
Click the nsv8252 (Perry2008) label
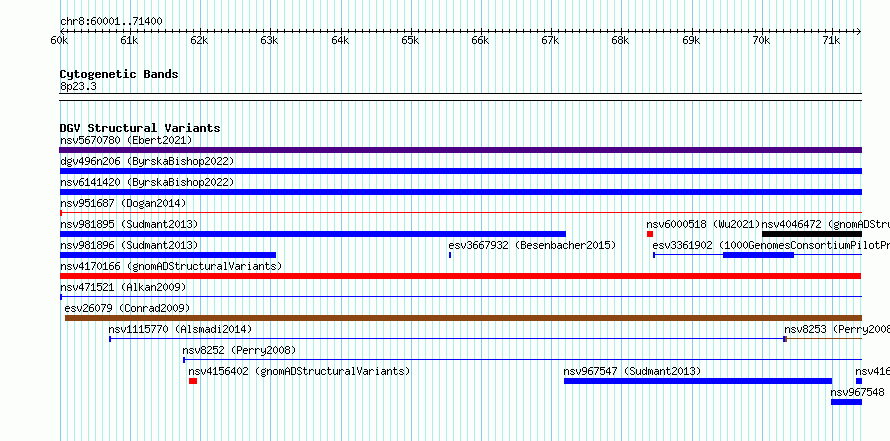(x=239, y=350)
